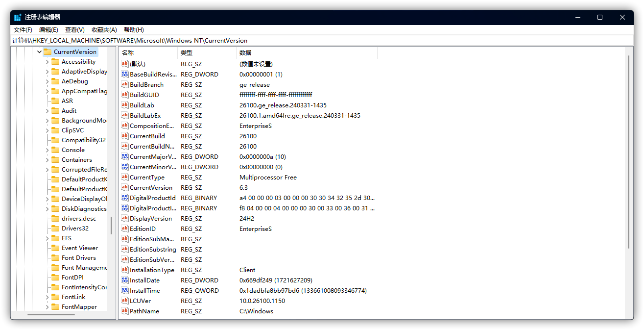Expand the EFS key
Viewport: 644px width, 330px height.
coord(47,238)
